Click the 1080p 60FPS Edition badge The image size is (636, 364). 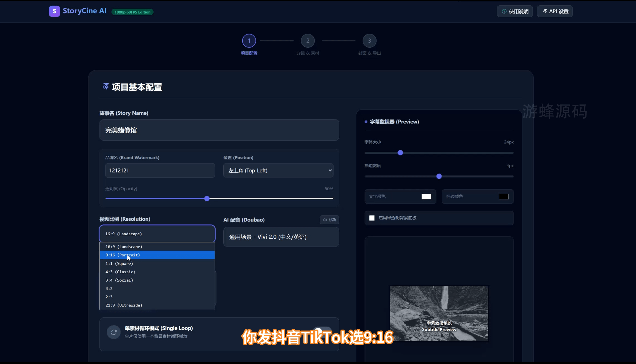pyautogui.click(x=133, y=12)
